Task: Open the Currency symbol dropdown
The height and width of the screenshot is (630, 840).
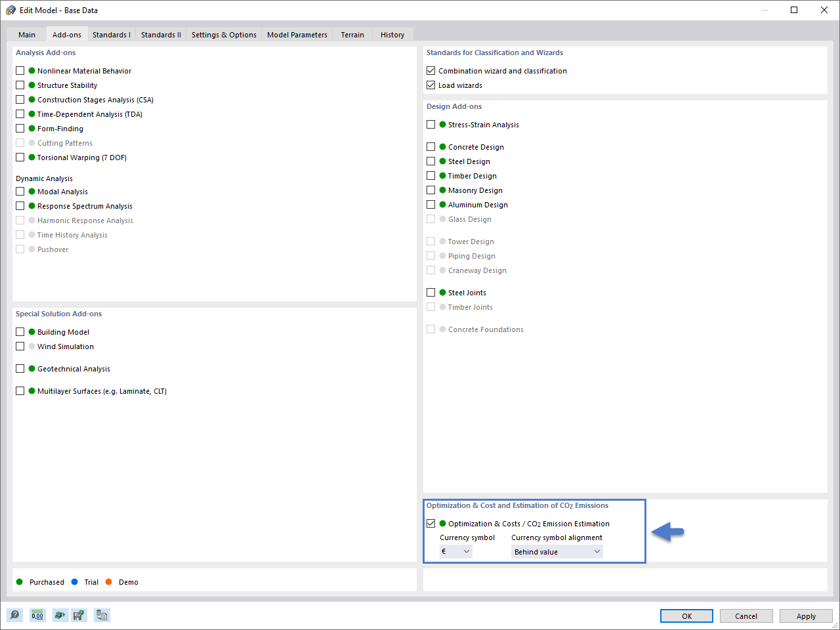Action: (x=455, y=552)
